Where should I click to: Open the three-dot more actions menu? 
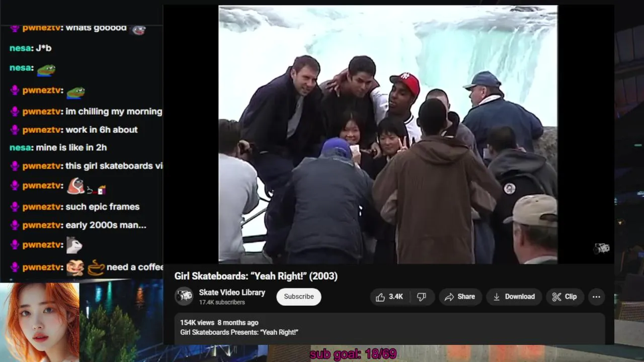(x=596, y=297)
